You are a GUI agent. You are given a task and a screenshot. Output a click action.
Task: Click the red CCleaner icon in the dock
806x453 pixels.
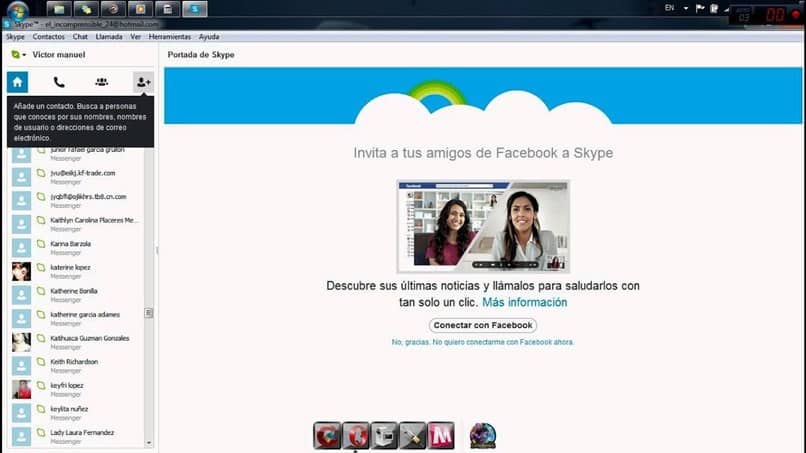pos(327,436)
